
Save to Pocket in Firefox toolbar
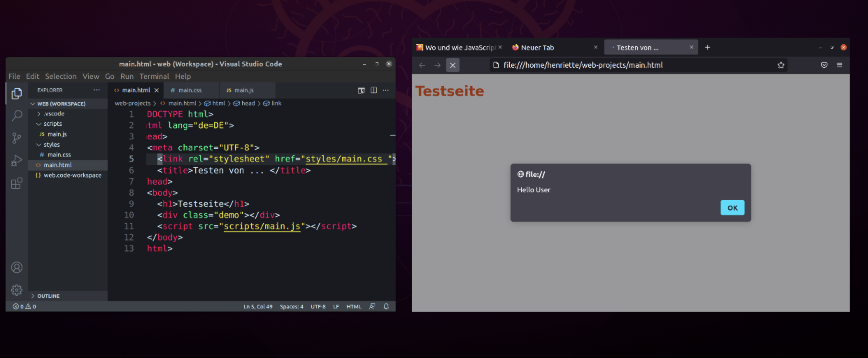tap(824, 65)
